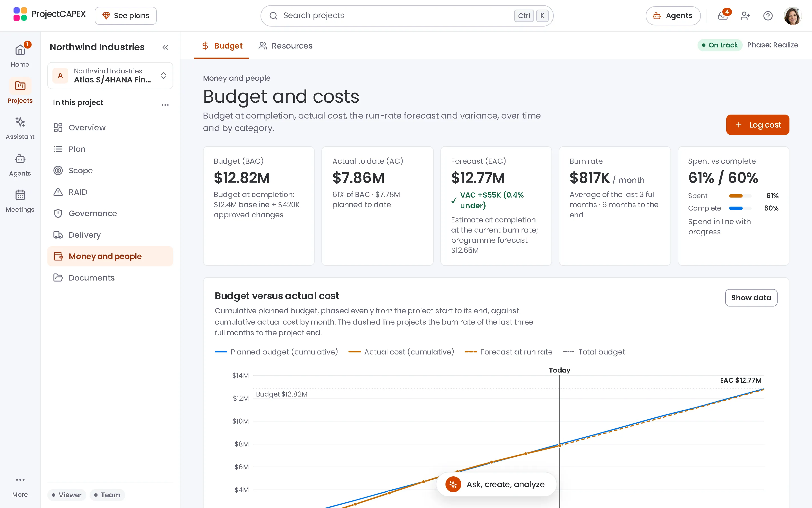Click the Phase: Realize label

(x=773, y=45)
